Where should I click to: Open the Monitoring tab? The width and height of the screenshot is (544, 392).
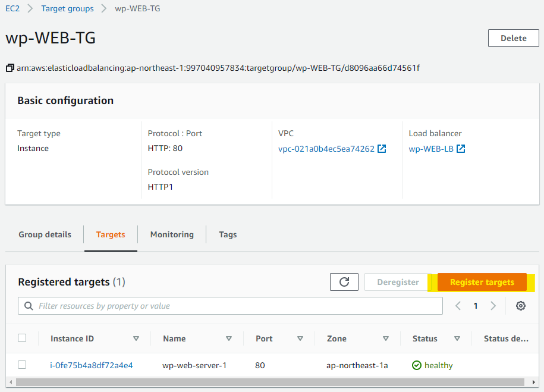click(172, 235)
